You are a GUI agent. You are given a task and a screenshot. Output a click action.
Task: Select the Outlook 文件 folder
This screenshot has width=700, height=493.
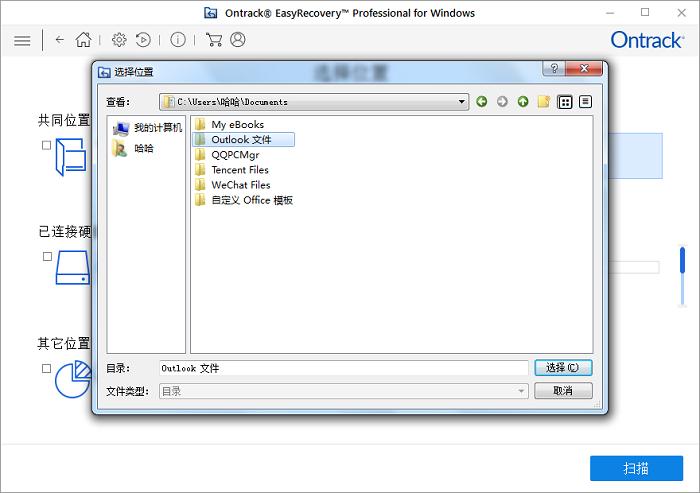coord(243,140)
